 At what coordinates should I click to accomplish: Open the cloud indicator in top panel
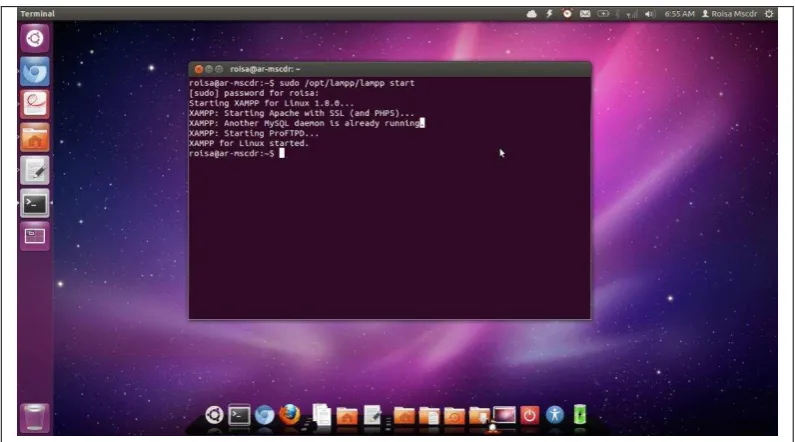click(531, 14)
